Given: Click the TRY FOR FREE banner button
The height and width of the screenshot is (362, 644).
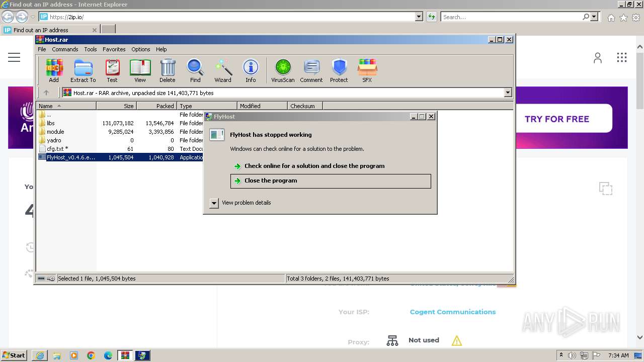Looking at the screenshot, I should pyautogui.click(x=557, y=119).
